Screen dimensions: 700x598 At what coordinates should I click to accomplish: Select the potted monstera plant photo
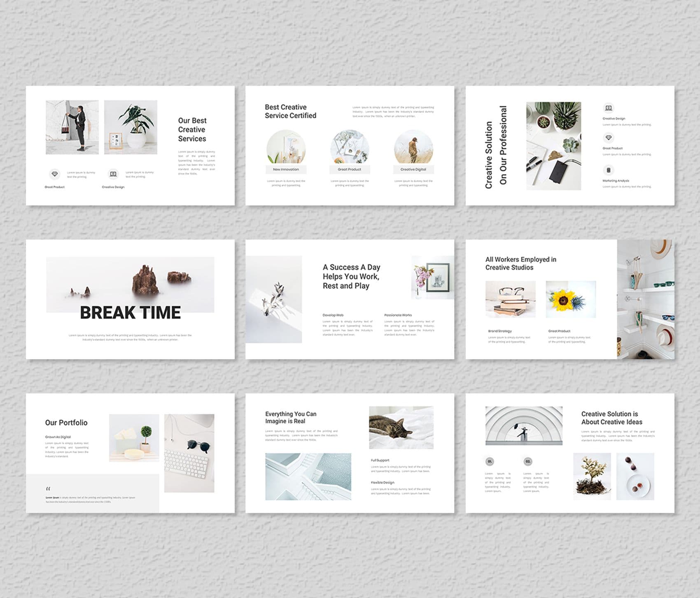click(131, 127)
